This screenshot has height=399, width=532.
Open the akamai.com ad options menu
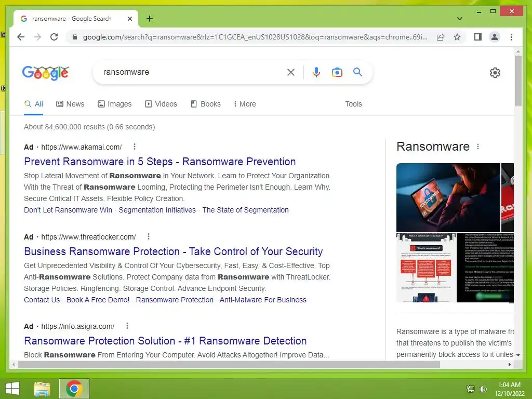(x=135, y=147)
